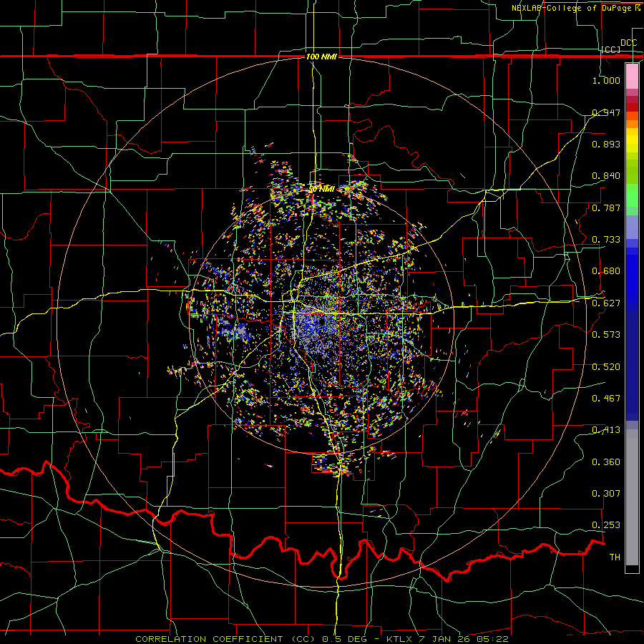Click the 100 NMI range ring label
Viewport: 644px width, 644px height.
pos(321,57)
